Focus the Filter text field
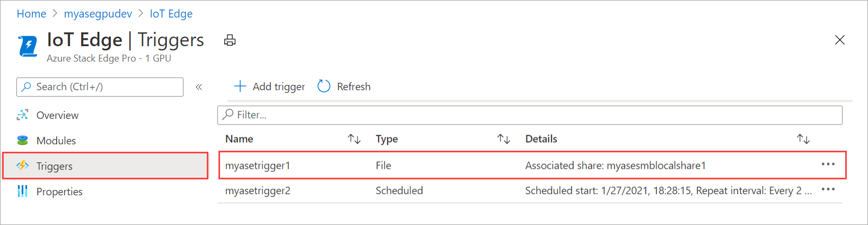Screen dimensions: 868x225 (x=530, y=115)
